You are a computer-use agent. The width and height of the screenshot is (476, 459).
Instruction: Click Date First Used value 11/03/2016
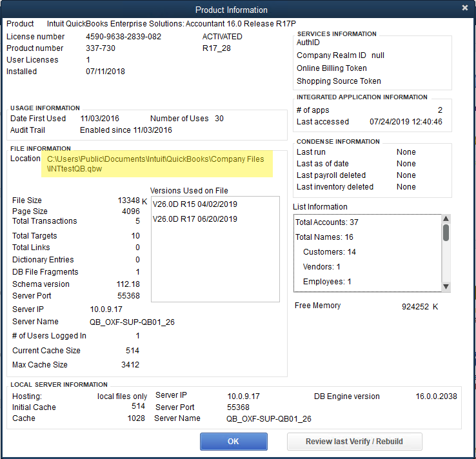(99, 119)
